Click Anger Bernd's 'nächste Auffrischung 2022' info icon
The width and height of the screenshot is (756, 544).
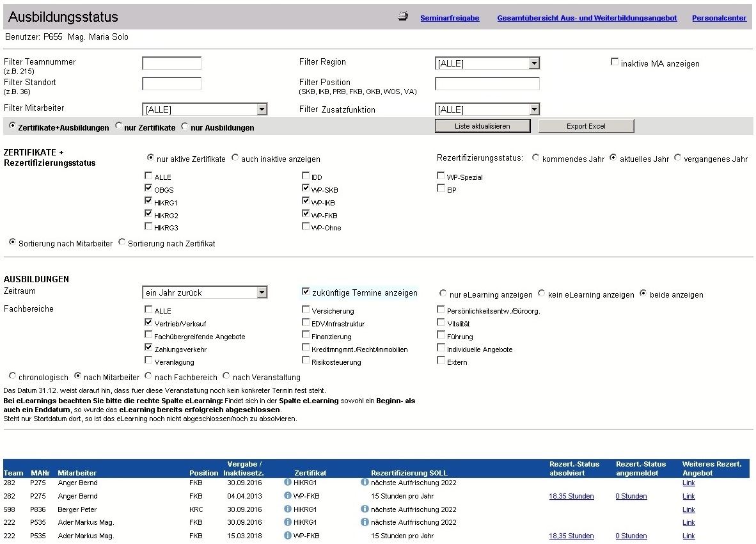click(x=365, y=483)
